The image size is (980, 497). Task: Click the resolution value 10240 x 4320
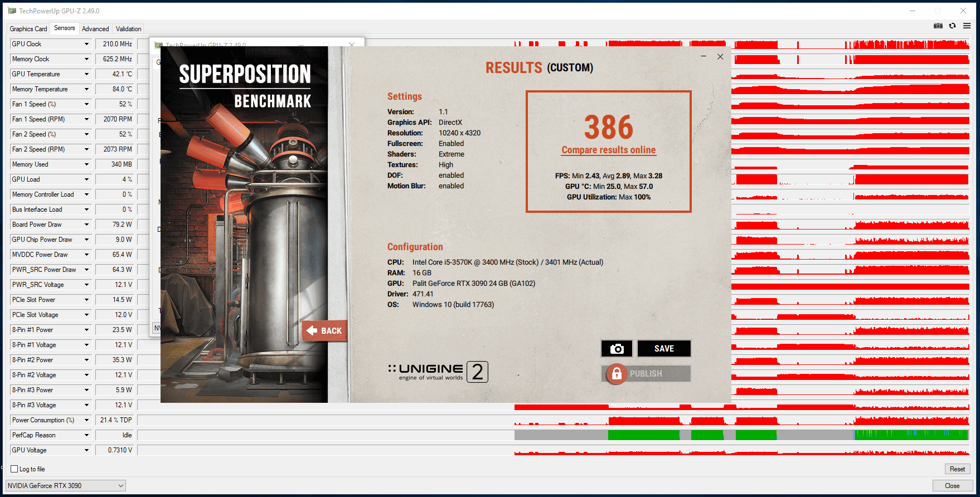click(459, 133)
